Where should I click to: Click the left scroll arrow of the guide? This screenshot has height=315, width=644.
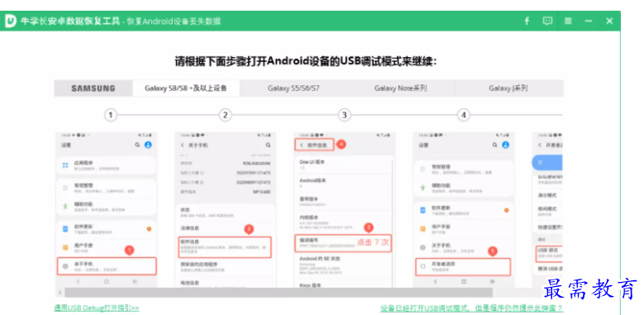[x=60, y=293]
